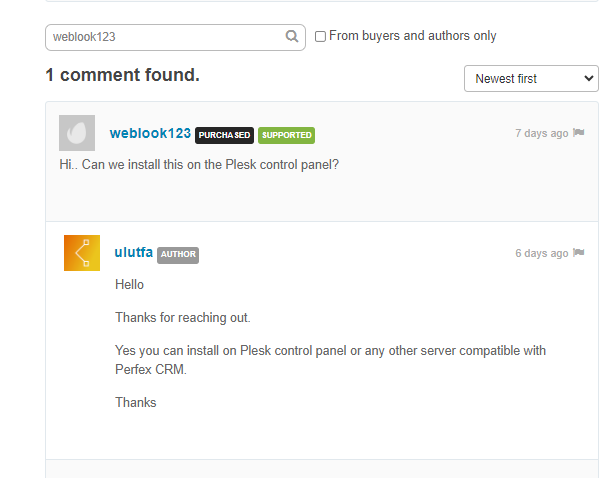Click the chevron arrow on the sort dropdown
This screenshot has width=610, height=478.
tap(589, 79)
